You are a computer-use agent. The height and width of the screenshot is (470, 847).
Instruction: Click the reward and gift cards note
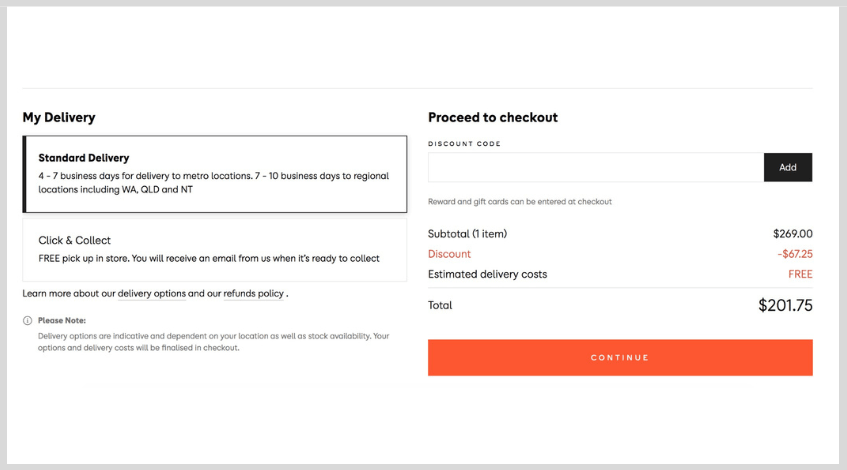(520, 202)
